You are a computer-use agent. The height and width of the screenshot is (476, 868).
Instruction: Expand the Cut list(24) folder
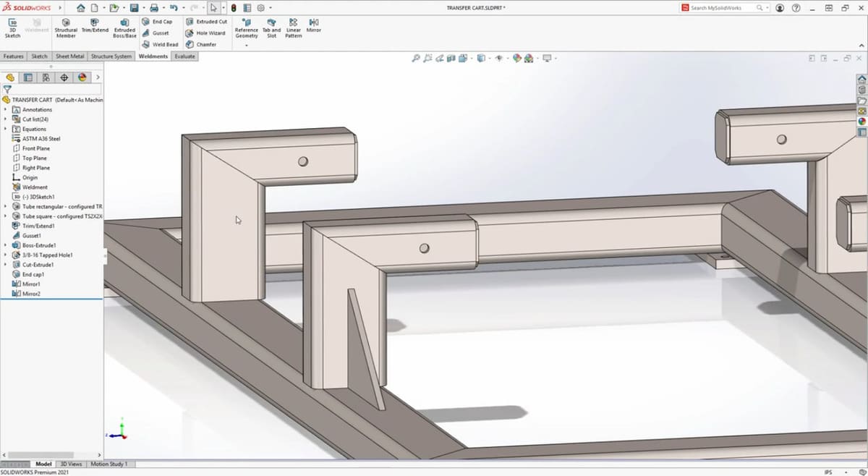click(6, 119)
